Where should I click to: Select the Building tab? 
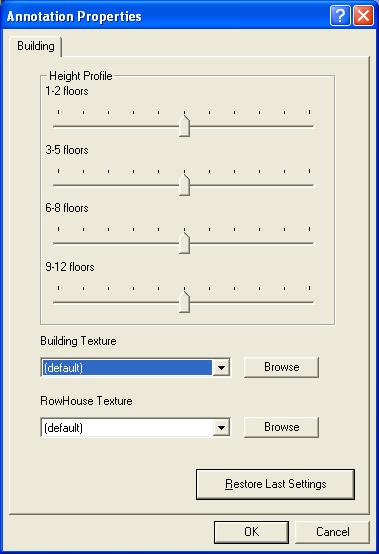[36, 46]
